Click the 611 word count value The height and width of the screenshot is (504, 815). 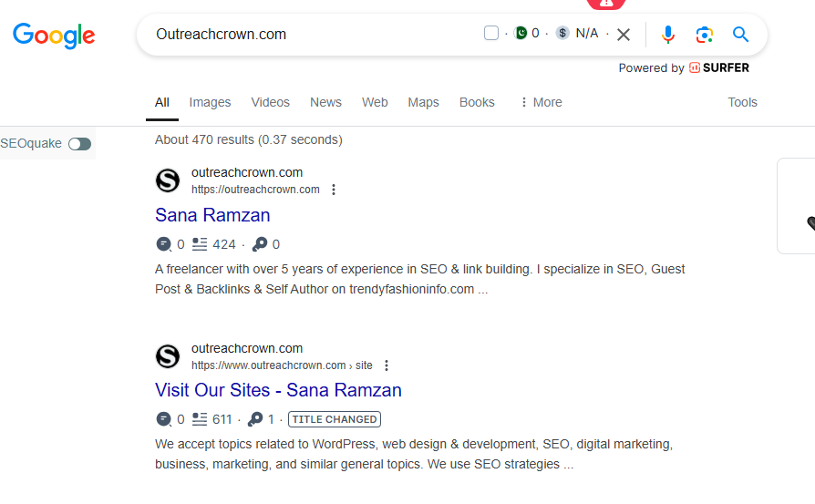(x=222, y=419)
